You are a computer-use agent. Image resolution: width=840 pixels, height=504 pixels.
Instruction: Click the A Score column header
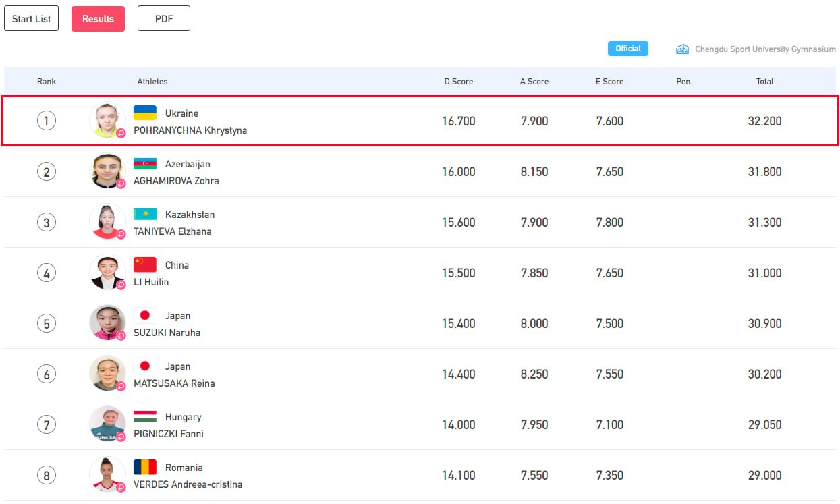click(534, 81)
